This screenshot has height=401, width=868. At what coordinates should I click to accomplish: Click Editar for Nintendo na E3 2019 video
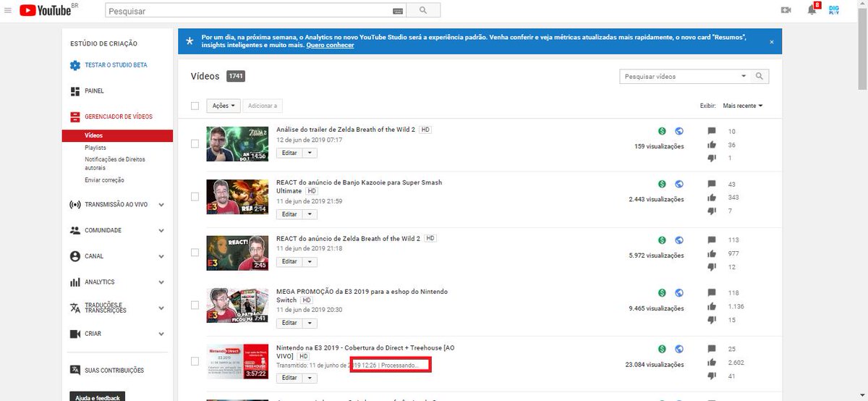pyautogui.click(x=289, y=378)
